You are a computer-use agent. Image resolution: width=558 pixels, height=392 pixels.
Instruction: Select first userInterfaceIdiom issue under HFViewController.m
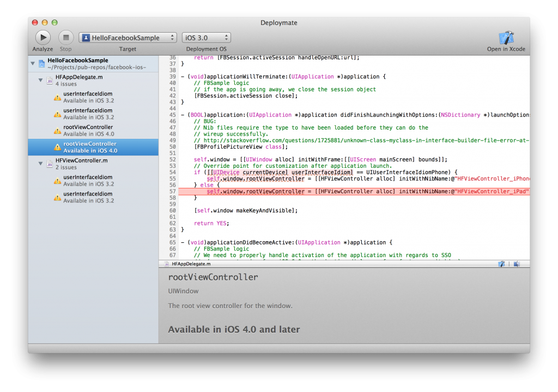[x=93, y=180]
